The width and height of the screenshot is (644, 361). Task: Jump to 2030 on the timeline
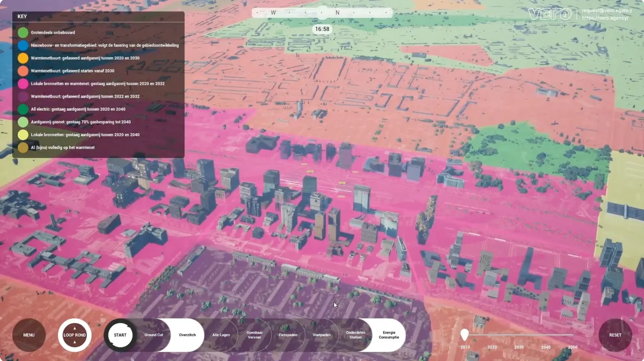point(519,347)
